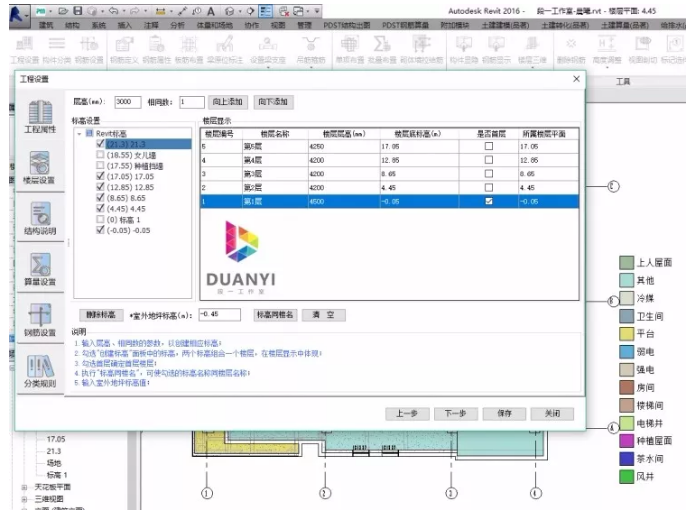Uncheck the (8.65) 8.65 level checkbox

100,198
